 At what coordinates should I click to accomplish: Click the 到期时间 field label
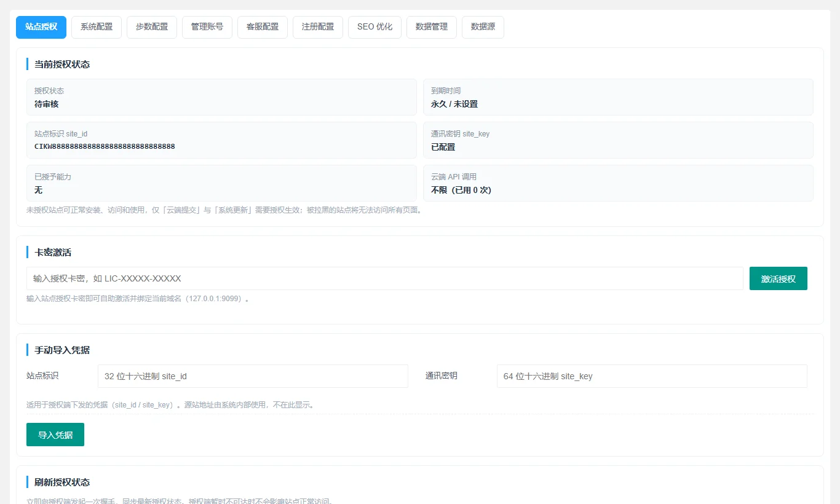[446, 91]
